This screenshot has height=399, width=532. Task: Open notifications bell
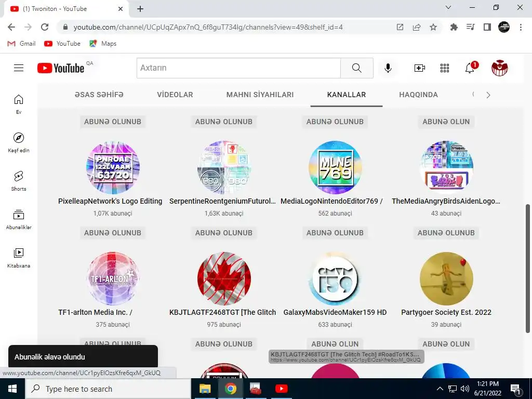(x=470, y=68)
